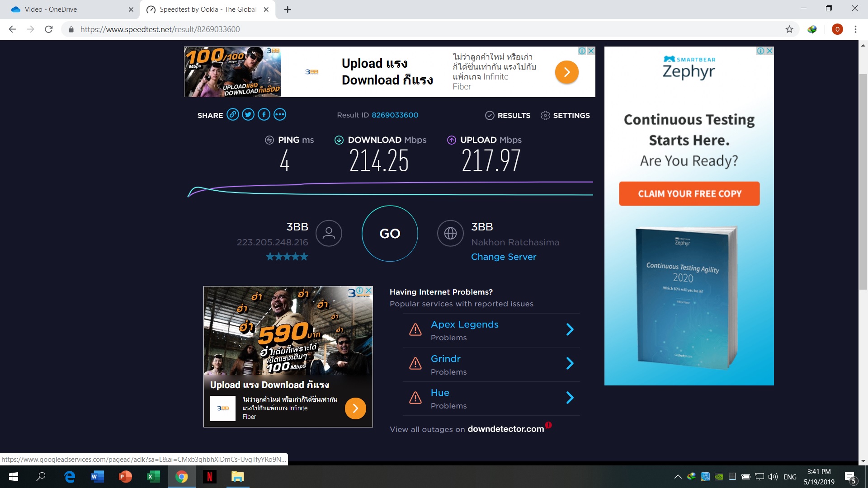Expand Apex Legends chevron arrow

[x=570, y=329]
